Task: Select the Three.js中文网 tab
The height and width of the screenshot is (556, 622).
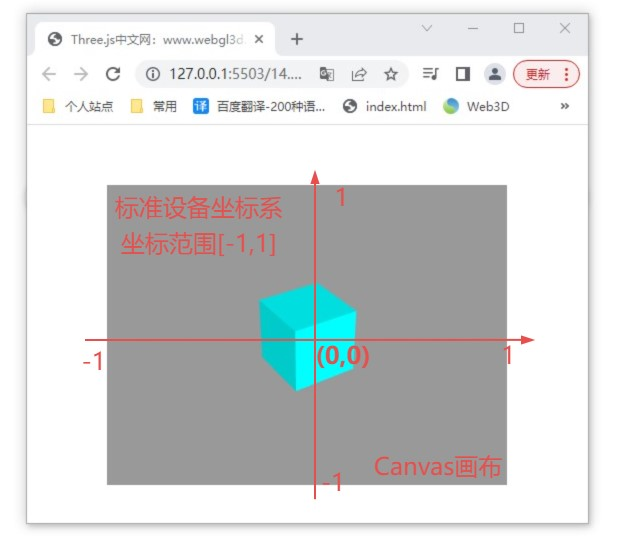Action: (155, 39)
